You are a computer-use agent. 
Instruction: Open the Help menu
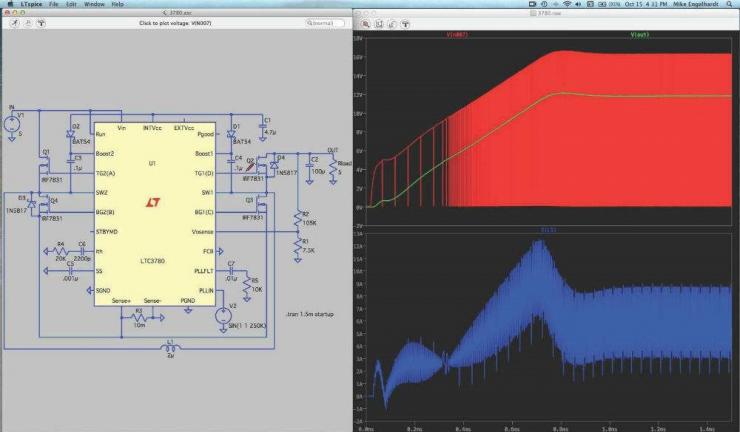118,5
